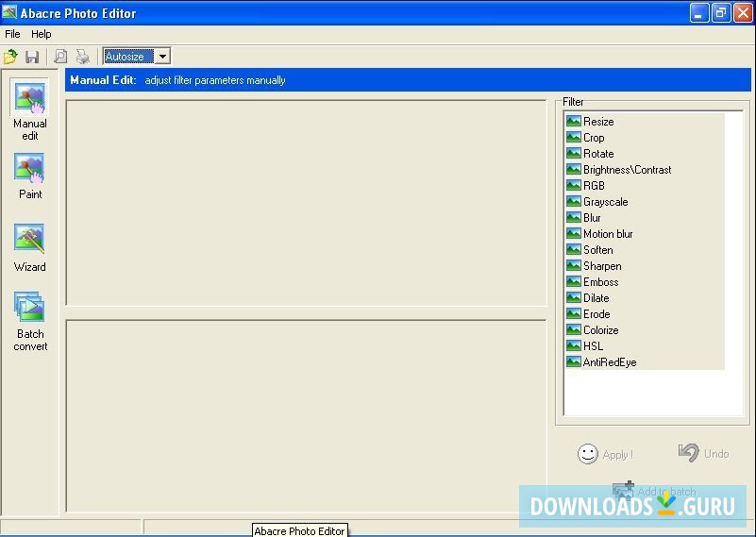
Task: Select the Grayscale text in filter list
Action: 606,202
